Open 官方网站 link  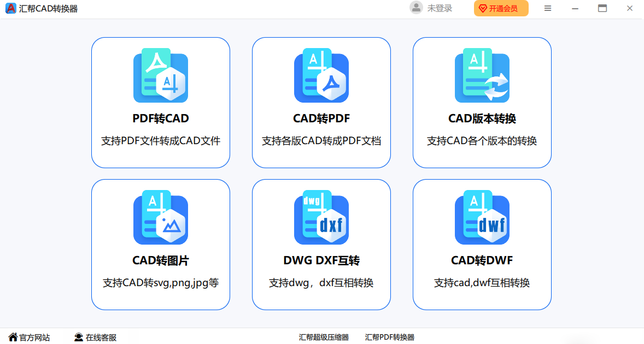click(29, 337)
